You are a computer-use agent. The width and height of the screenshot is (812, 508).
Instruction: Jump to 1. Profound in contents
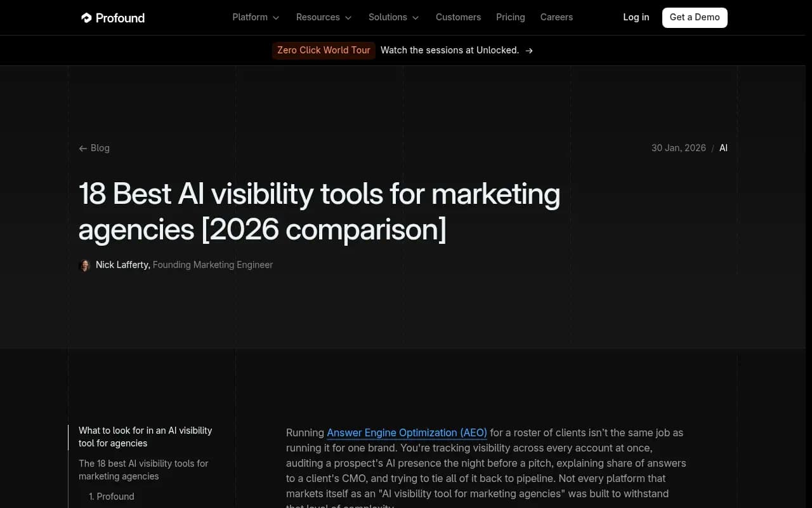coord(112,497)
